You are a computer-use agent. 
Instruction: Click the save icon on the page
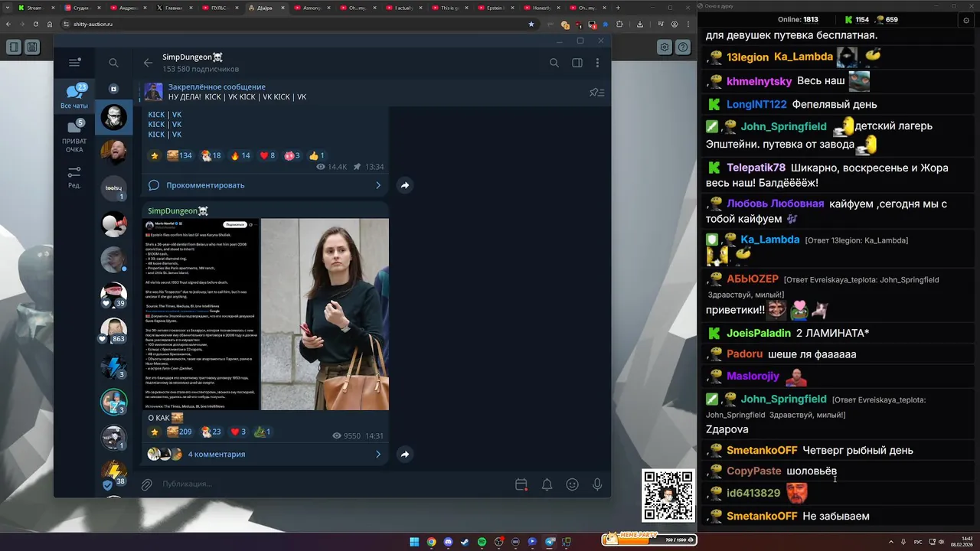pyautogui.click(x=32, y=47)
